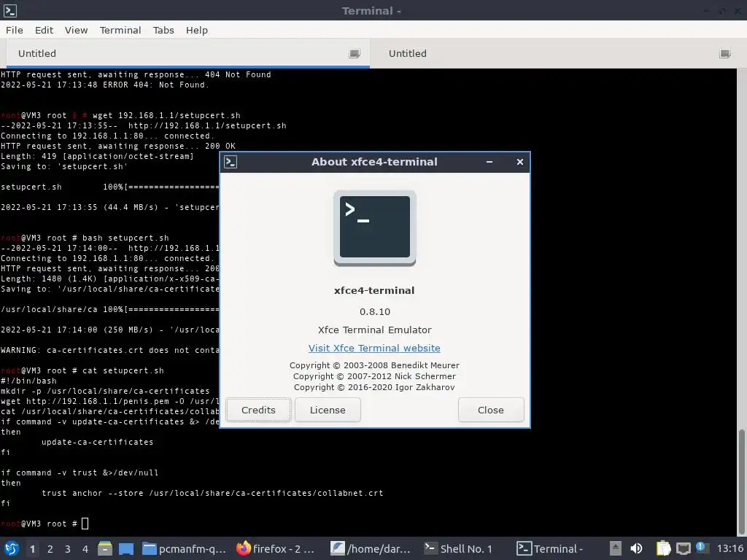This screenshot has height=560, width=747.
Task: Click 'Xfce Terminal Emulator' description text
Action: [x=374, y=330]
